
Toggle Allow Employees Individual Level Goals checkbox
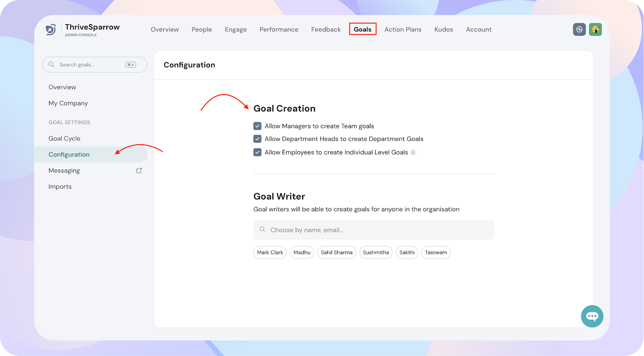(258, 152)
